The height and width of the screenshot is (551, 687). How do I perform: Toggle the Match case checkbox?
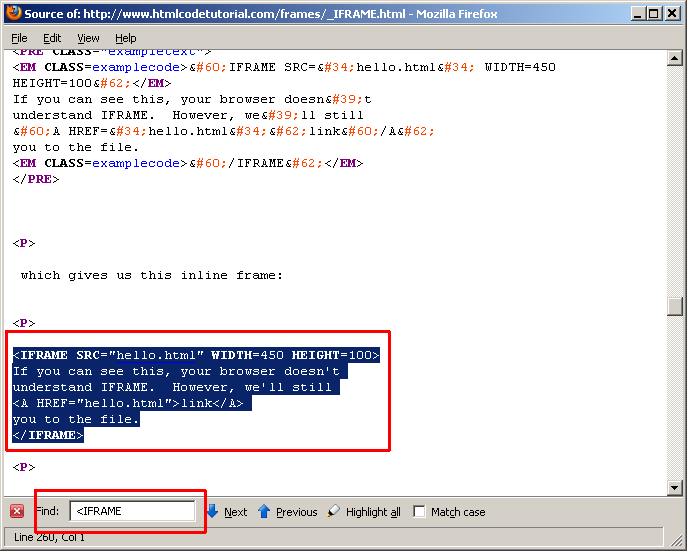click(419, 511)
